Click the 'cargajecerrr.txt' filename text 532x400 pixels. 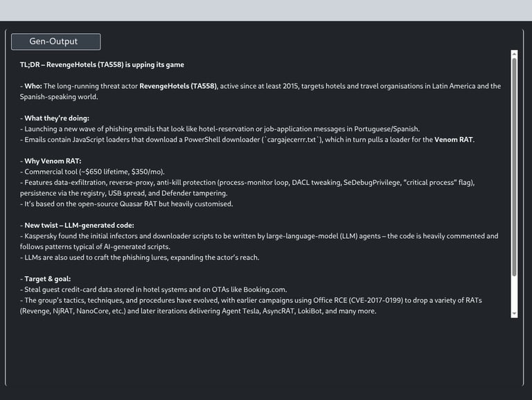point(292,140)
